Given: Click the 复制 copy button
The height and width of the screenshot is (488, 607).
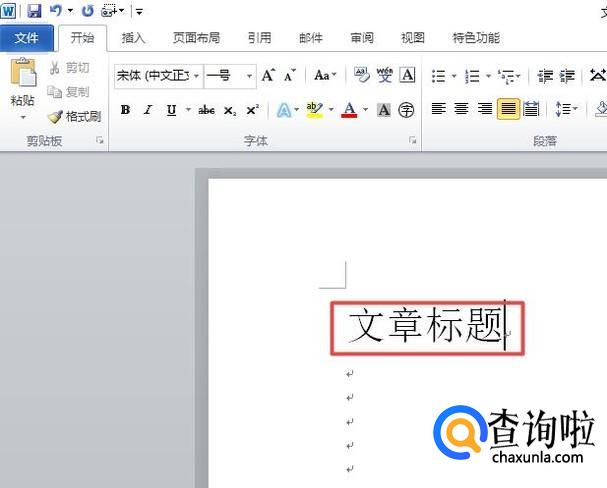Looking at the screenshot, I should (x=68, y=92).
